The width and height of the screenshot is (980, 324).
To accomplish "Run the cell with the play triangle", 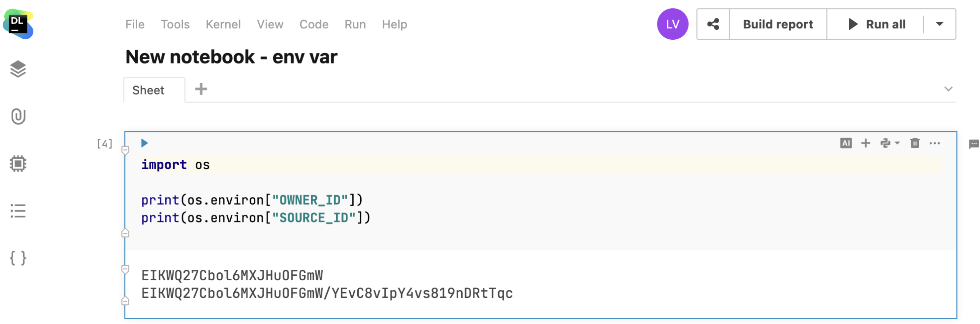I will (144, 143).
